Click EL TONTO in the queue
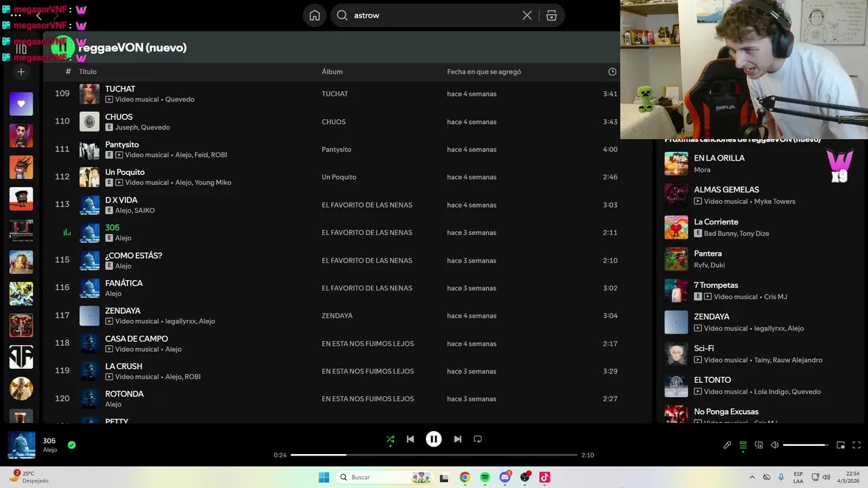Image resolution: width=868 pixels, height=488 pixels. 712,380
